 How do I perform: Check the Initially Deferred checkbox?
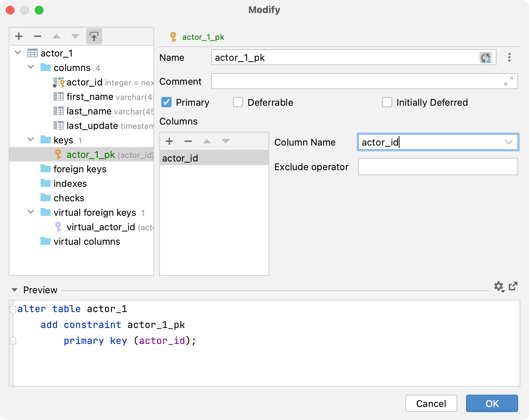tap(387, 102)
